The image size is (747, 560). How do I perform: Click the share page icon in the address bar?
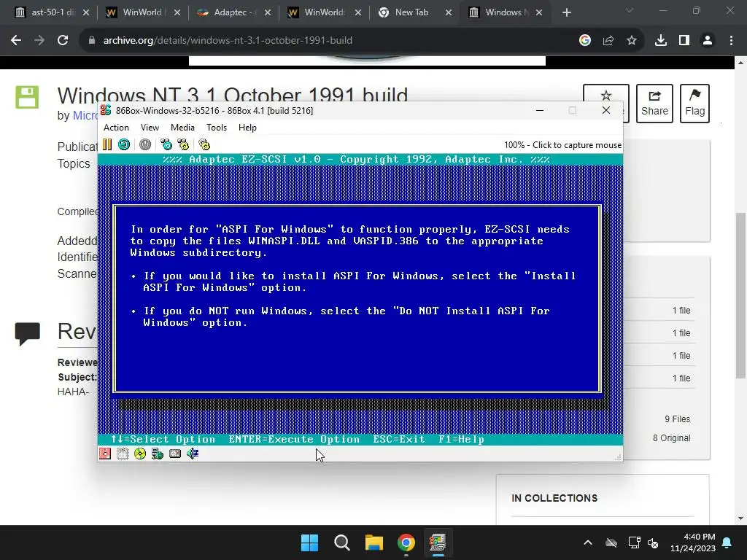[x=608, y=41]
